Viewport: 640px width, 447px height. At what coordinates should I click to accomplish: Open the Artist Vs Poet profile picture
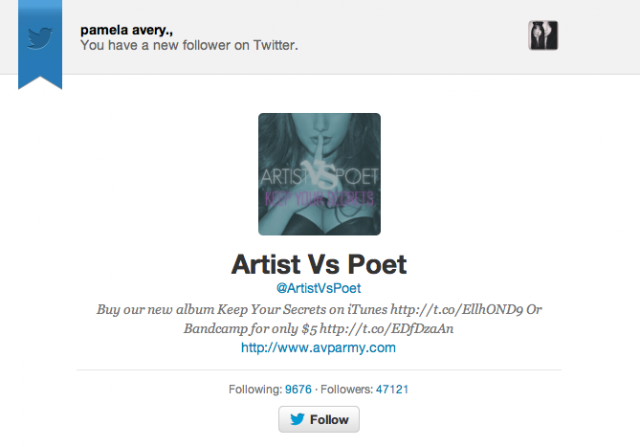(319, 174)
